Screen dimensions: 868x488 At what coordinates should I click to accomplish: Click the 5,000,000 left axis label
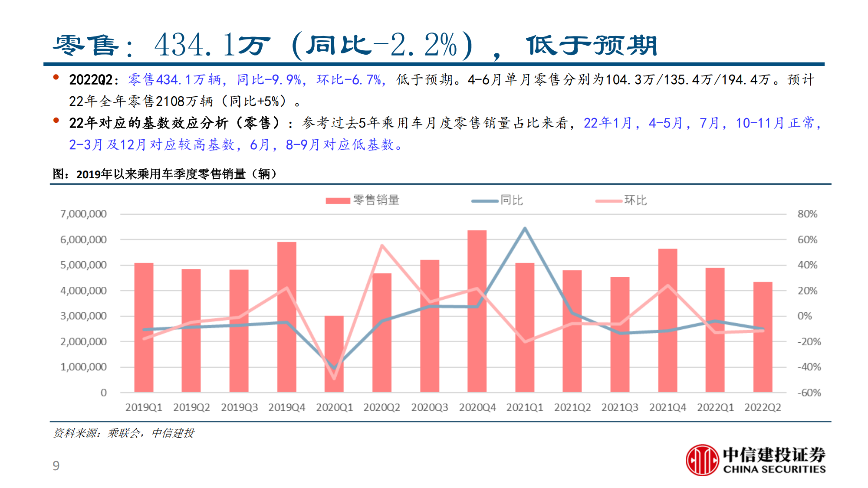pyautogui.click(x=83, y=265)
